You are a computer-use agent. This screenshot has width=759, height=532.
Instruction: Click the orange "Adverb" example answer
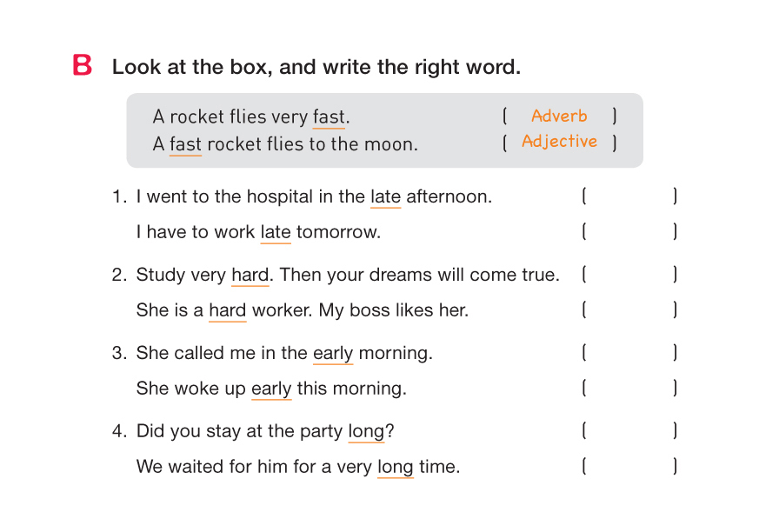[559, 116]
